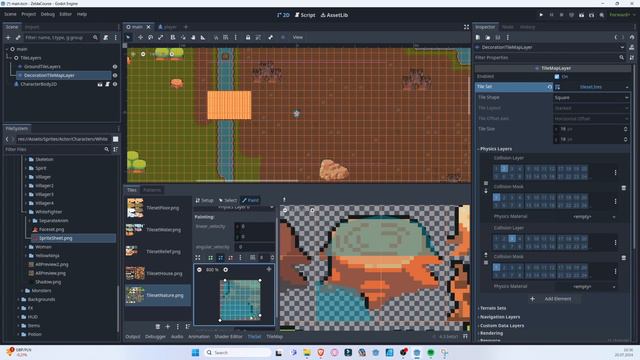Click the Windows Start button
Screen dimensions: 640x360
196,352
